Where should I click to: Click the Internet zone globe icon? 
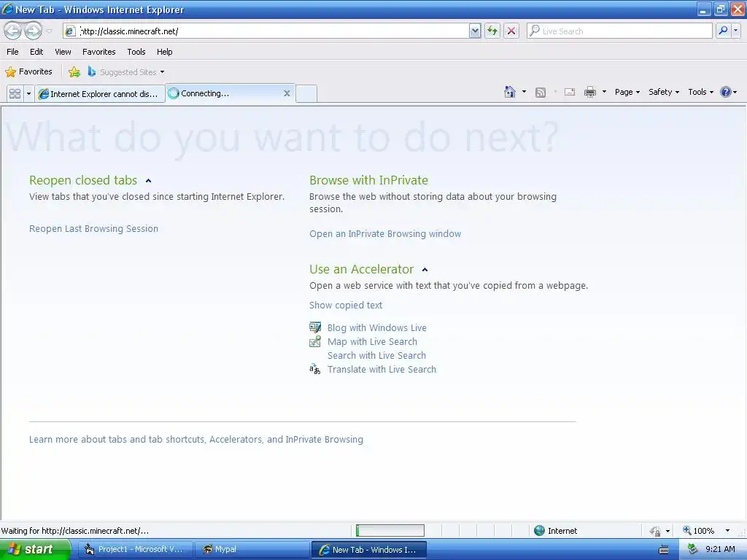[539, 531]
